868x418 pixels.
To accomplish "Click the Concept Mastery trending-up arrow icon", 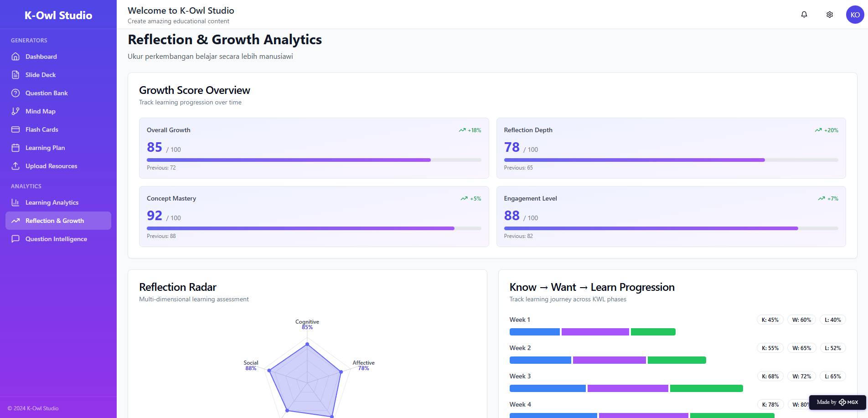I will click(x=464, y=199).
